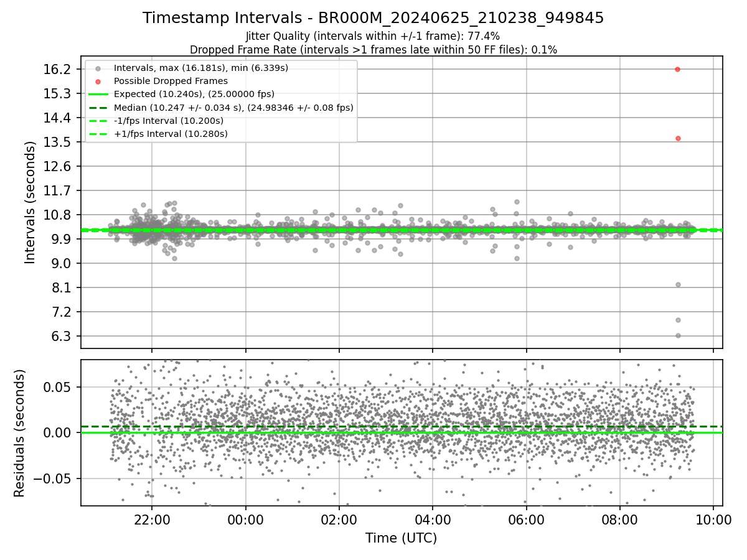Click the '04:00' x-axis tick label
The height and width of the screenshot is (560, 747).
click(433, 520)
